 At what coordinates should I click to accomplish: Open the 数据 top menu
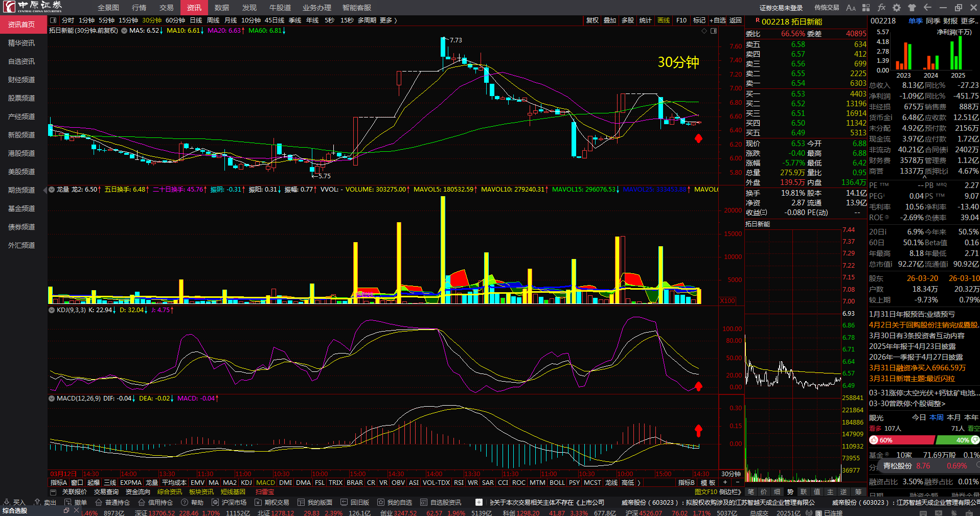coord(222,8)
